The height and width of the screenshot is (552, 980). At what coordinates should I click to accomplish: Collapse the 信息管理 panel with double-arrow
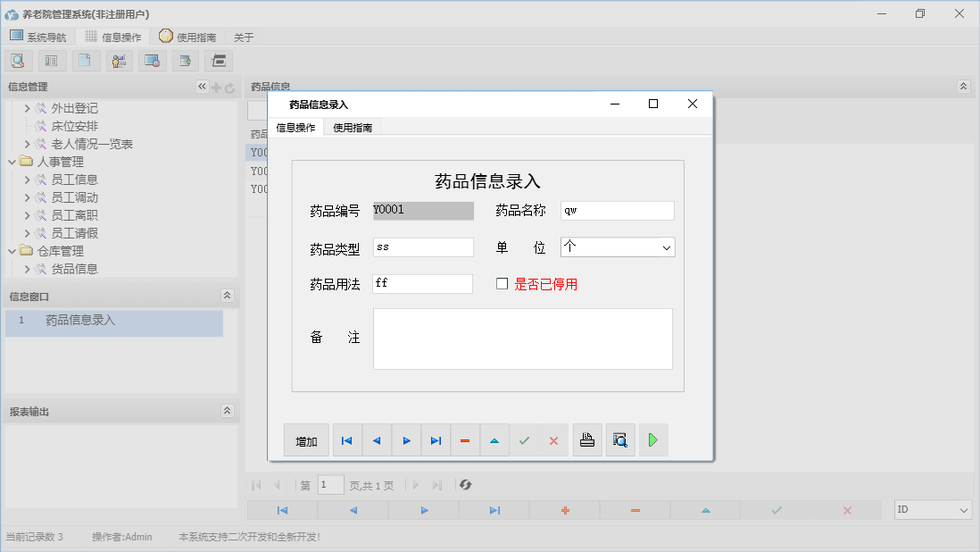202,87
